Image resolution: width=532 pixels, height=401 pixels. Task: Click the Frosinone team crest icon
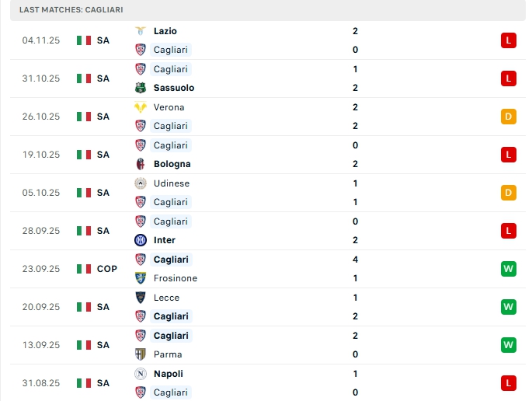(141, 278)
